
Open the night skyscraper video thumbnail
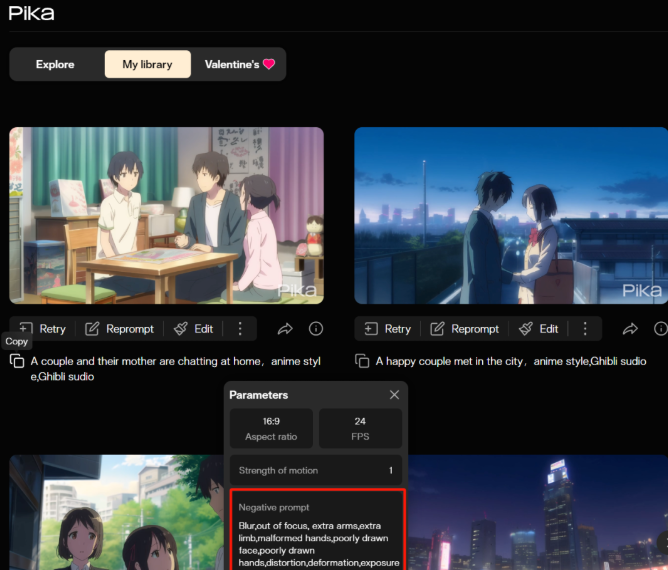pyautogui.click(x=538, y=512)
